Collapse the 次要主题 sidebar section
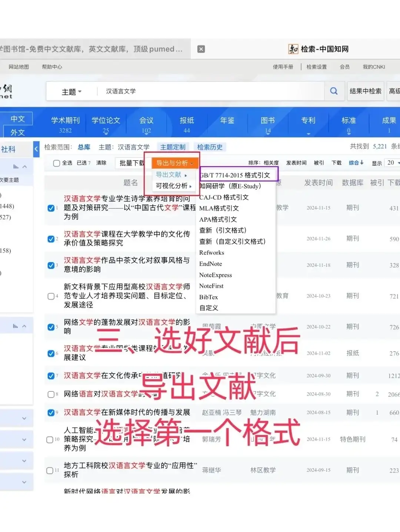Image resolution: width=400 pixels, height=532 pixels. [24, 166]
